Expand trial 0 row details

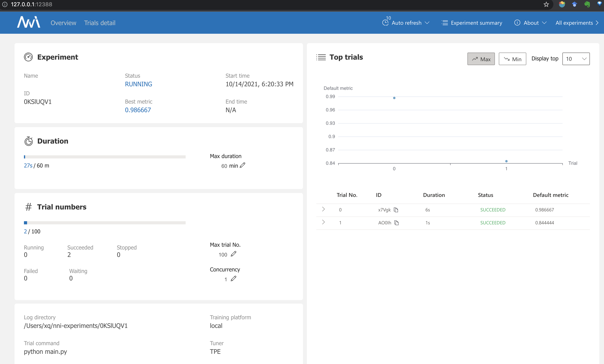point(323,209)
